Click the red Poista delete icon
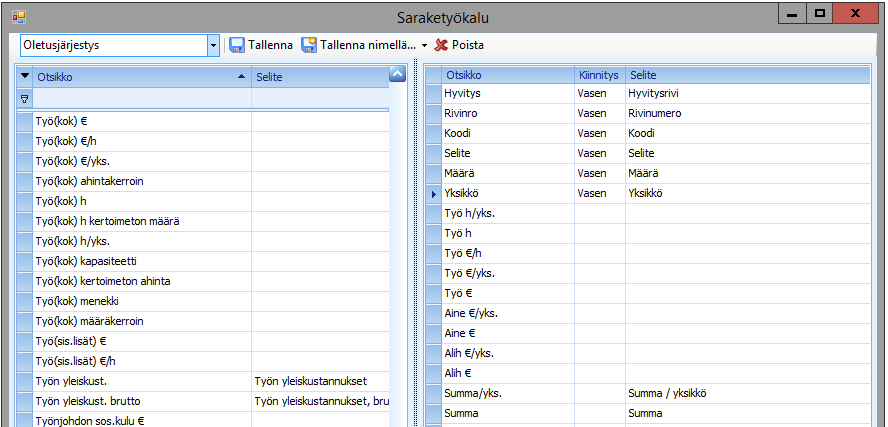The height and width of the screenshot is (427, 888). click(x=441, y=45)
